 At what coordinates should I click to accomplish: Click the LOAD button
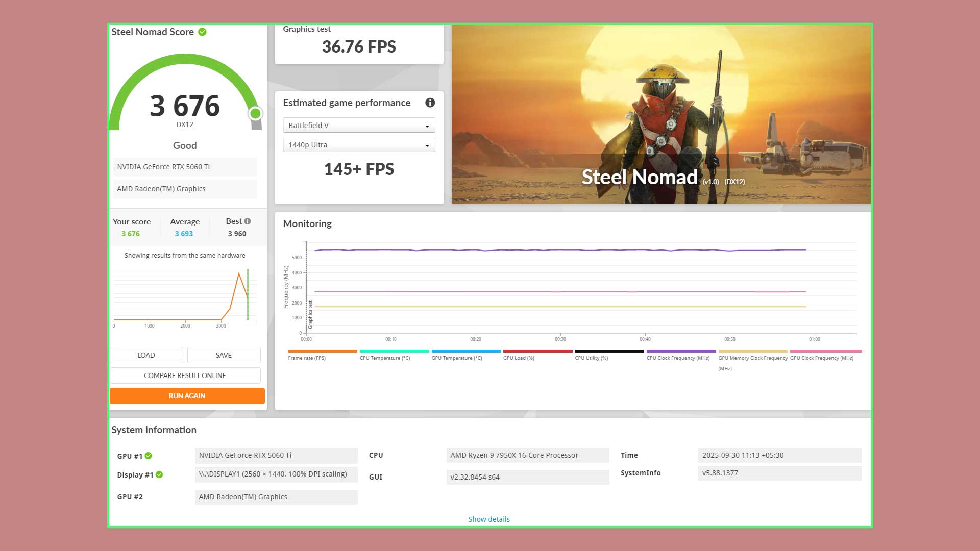[146, 355]
